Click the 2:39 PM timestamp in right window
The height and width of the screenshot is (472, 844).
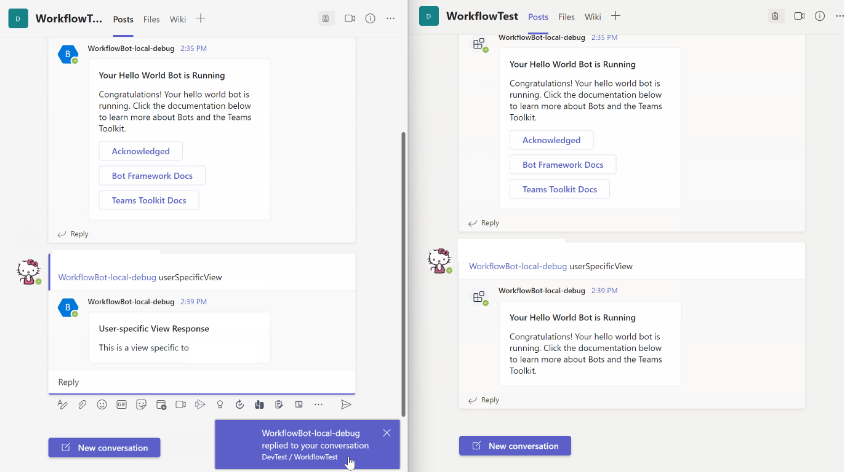604,291
